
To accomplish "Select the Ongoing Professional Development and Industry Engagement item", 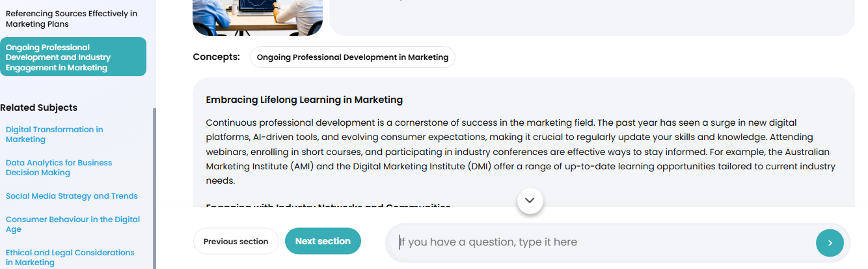I will pyautogui.click(x=73, y=57).
